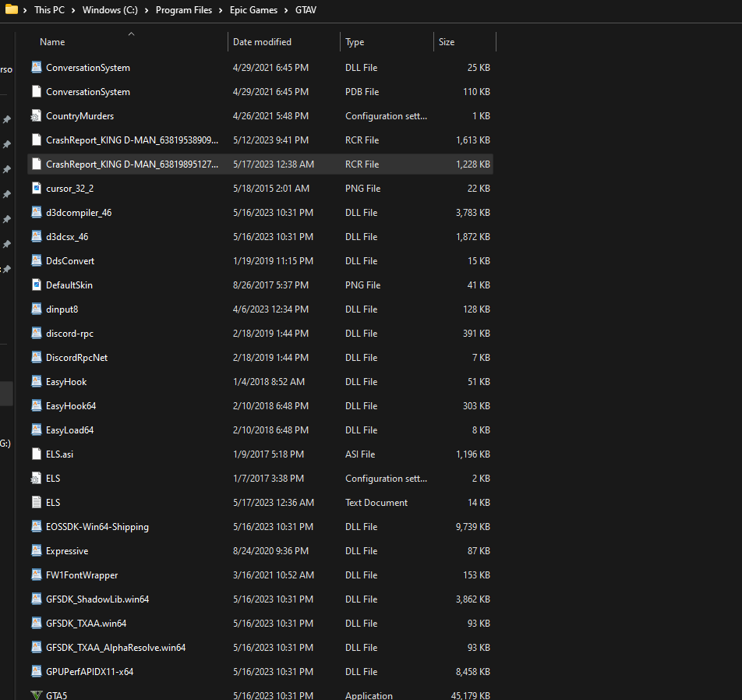
Task: Select the dinput8 DLL file icon
Action: pos(36,309)
